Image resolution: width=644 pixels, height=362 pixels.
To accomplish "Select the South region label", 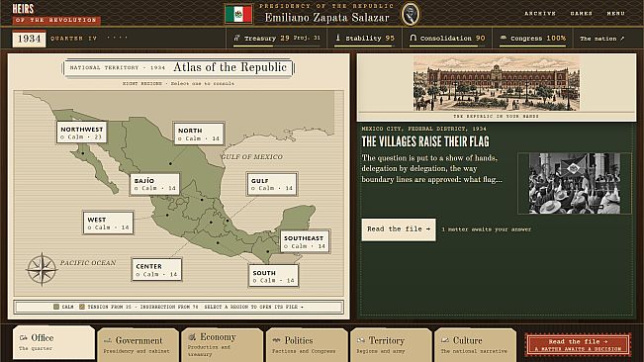I will 274,276.
